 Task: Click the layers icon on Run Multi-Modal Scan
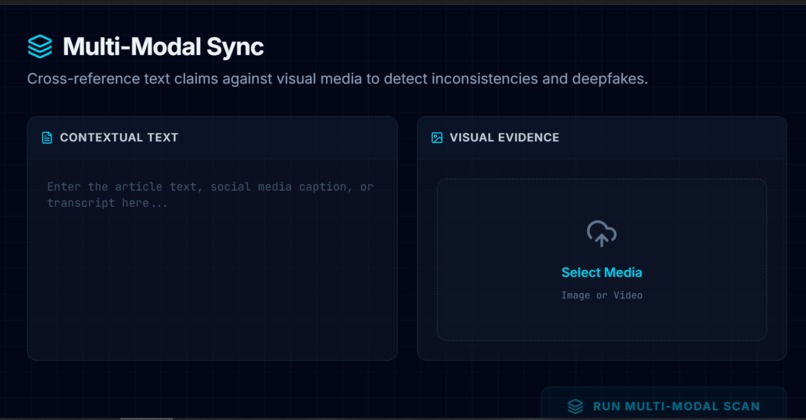[575, 406]
